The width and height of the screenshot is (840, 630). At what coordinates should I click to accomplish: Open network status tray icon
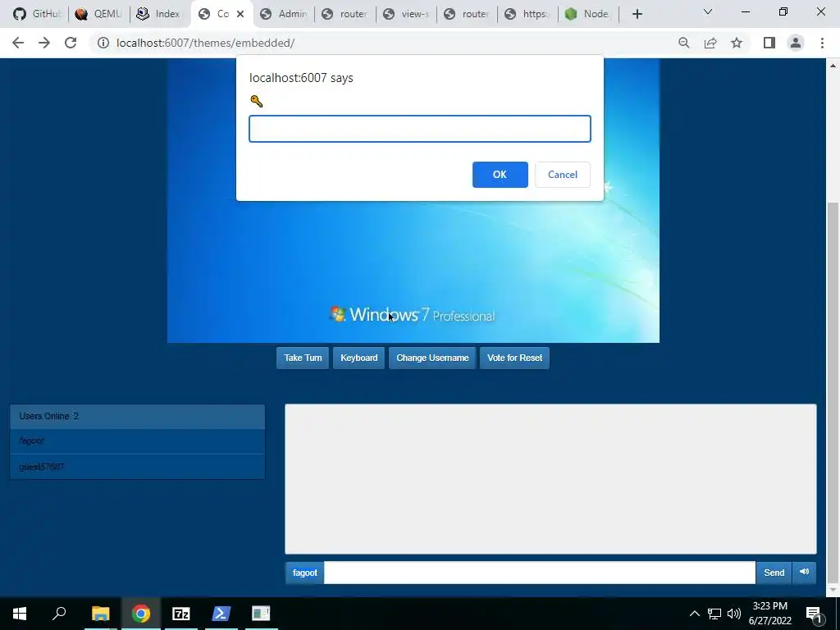pos(714,614)
